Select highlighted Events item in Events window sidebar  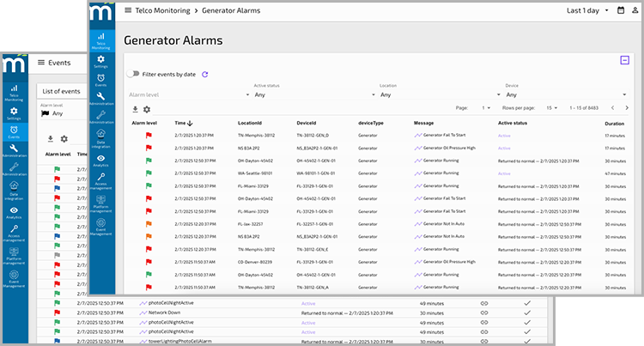point(14,132)
